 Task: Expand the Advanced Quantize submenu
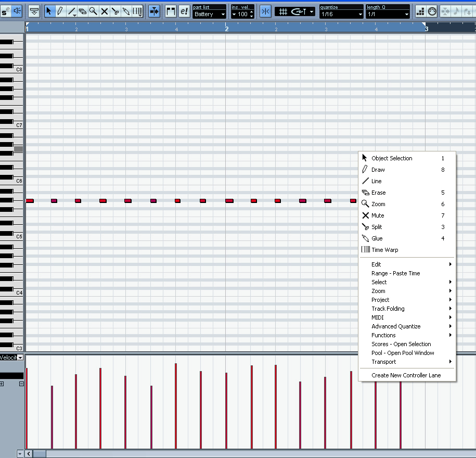pos(407,326)
